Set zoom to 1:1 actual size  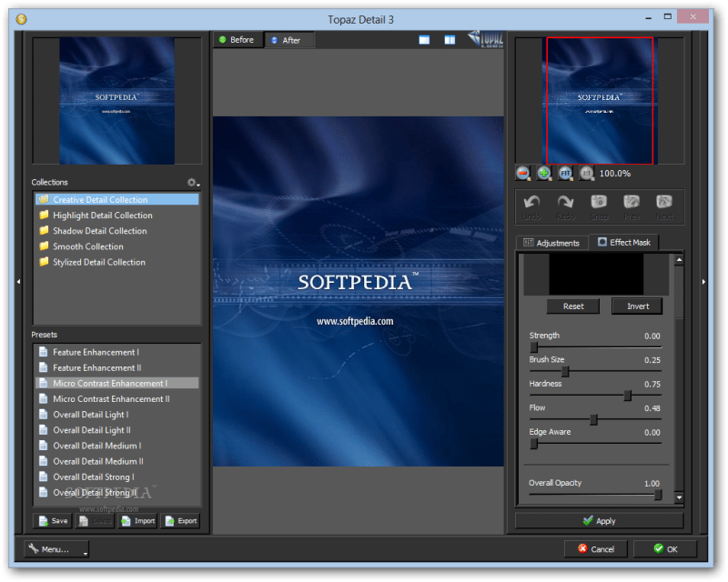coord(586,173)
